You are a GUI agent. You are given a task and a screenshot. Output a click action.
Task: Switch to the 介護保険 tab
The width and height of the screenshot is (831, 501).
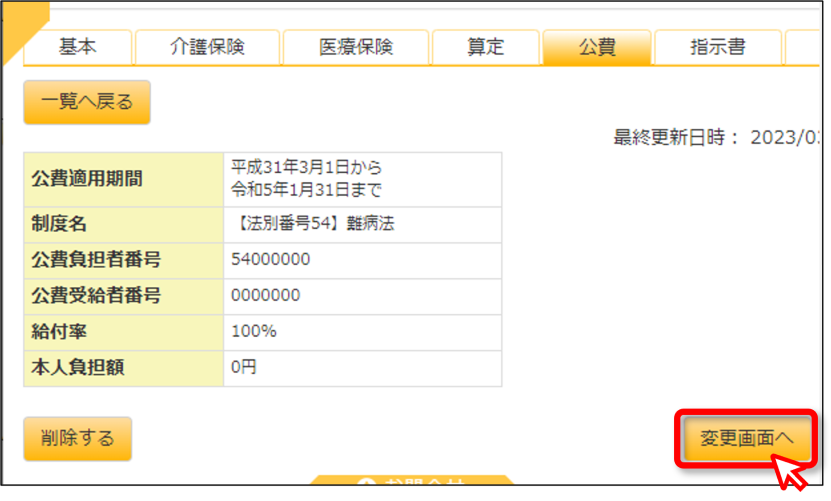[207, 47]
